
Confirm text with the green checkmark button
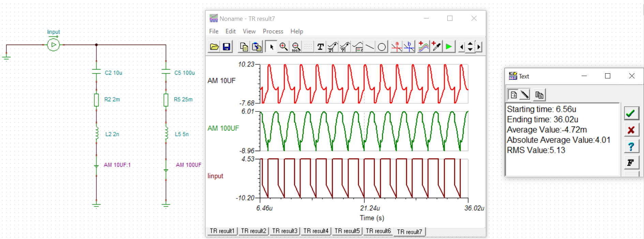(x=631, y=113)
